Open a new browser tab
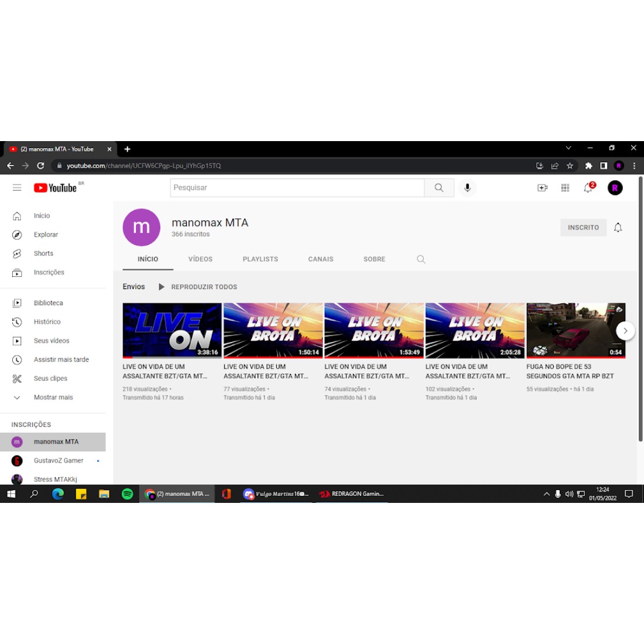644x644 pixels. click(x=127, y=149)
